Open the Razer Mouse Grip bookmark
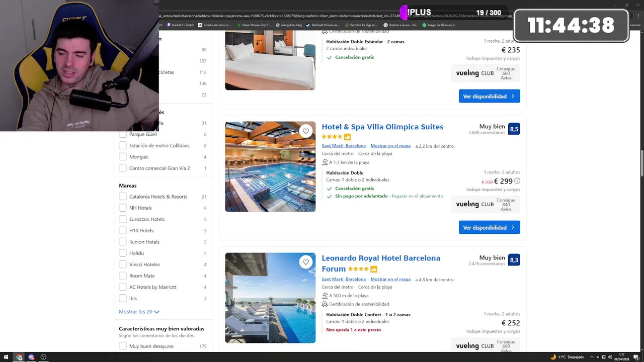Viewport: 644px width, 362px height. 255,25
